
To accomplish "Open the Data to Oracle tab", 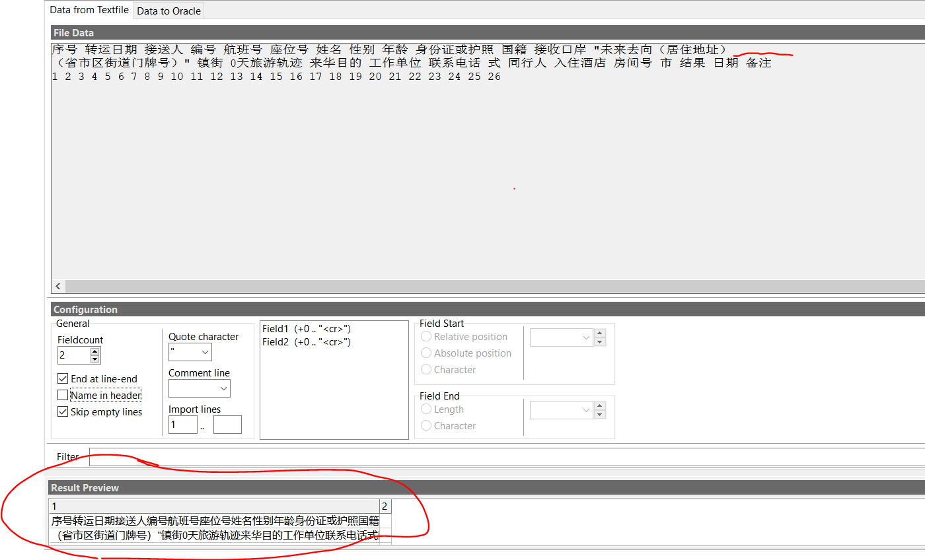I will click(168, 11).
